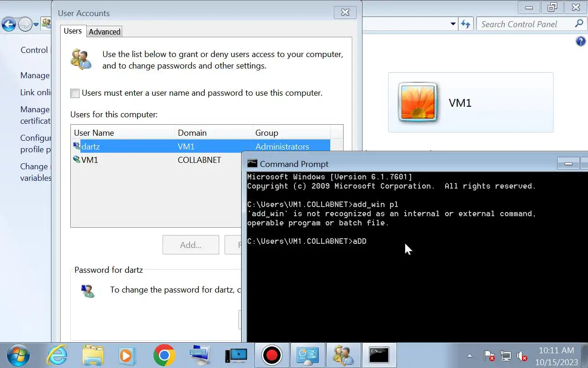Open Windows Media Player taskbar icon
Screen dimensions: 588x368
[x=126, y=356]
